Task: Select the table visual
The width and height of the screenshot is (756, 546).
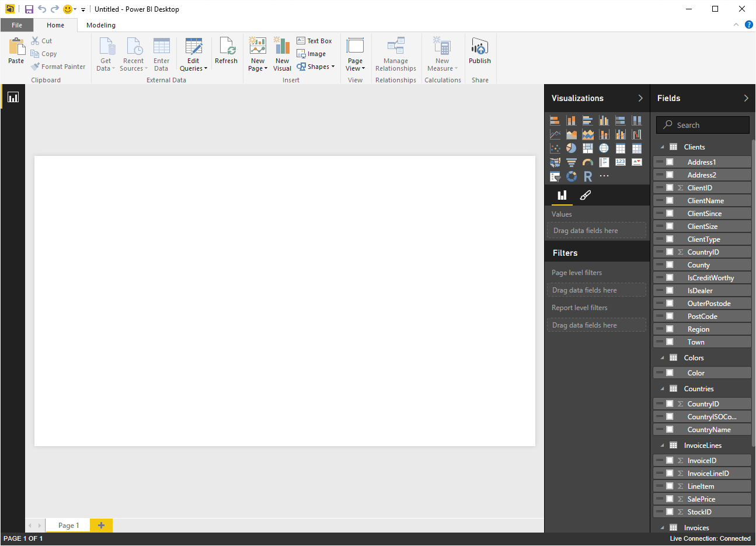Action: tap(621, 148)
